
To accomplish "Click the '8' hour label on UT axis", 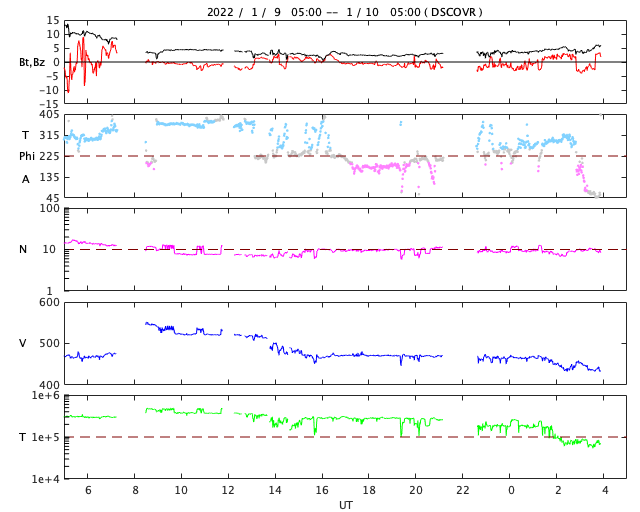I will (135, 490).
